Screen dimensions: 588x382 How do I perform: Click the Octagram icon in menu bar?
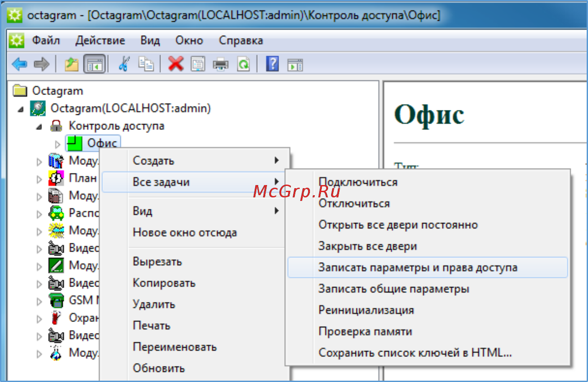click(x=16, y=41)
